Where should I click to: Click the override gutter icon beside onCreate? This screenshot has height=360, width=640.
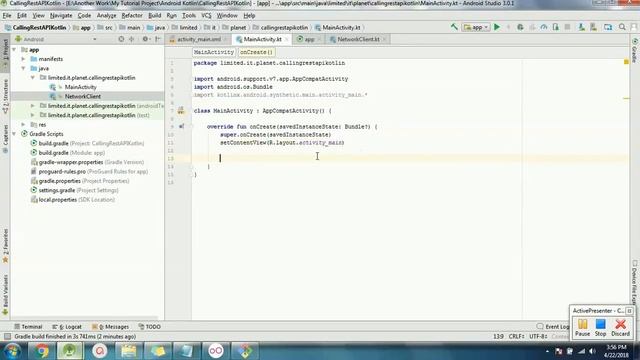(x=181, y=127)
